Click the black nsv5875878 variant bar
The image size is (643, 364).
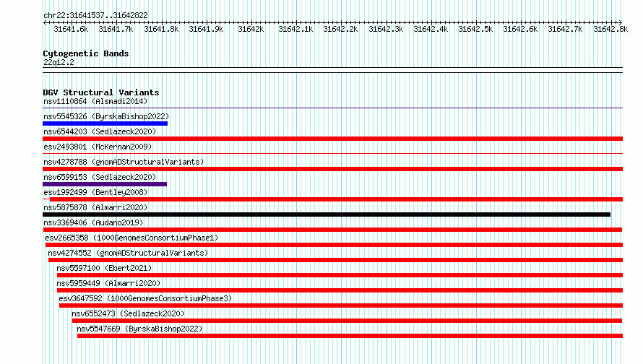(327, 214)
